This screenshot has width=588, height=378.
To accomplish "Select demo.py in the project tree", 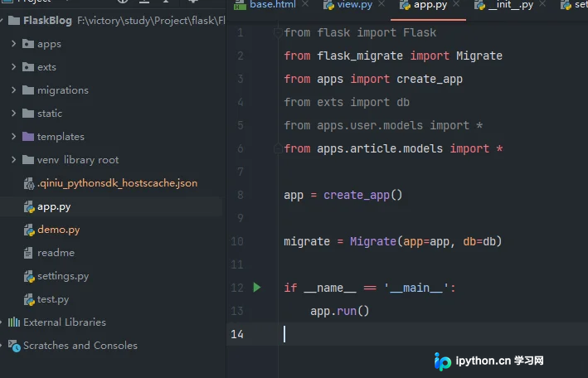I will tap(59, 230).
